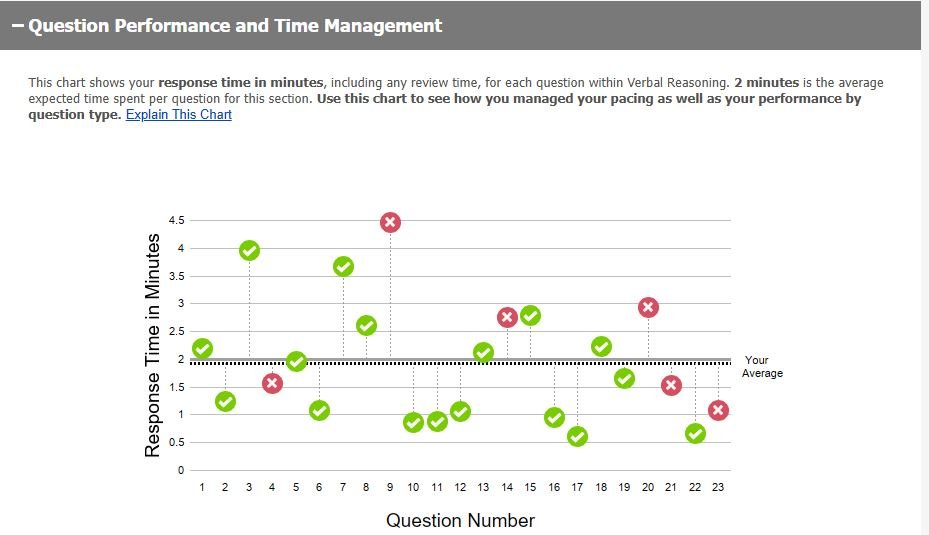
Task: Collapse the Question Performance and Time Management section
Action: pyautogui.click(x=18, y=26)
